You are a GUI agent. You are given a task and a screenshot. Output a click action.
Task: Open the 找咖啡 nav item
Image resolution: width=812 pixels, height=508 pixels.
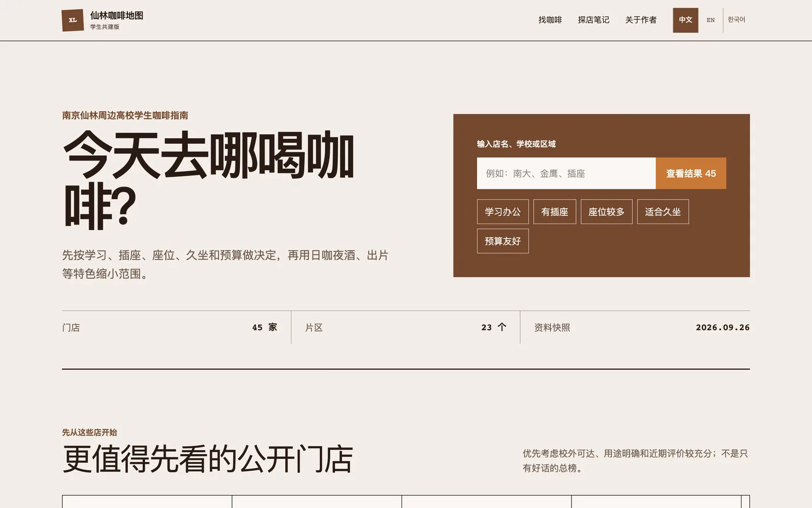[x=550, y=20]
